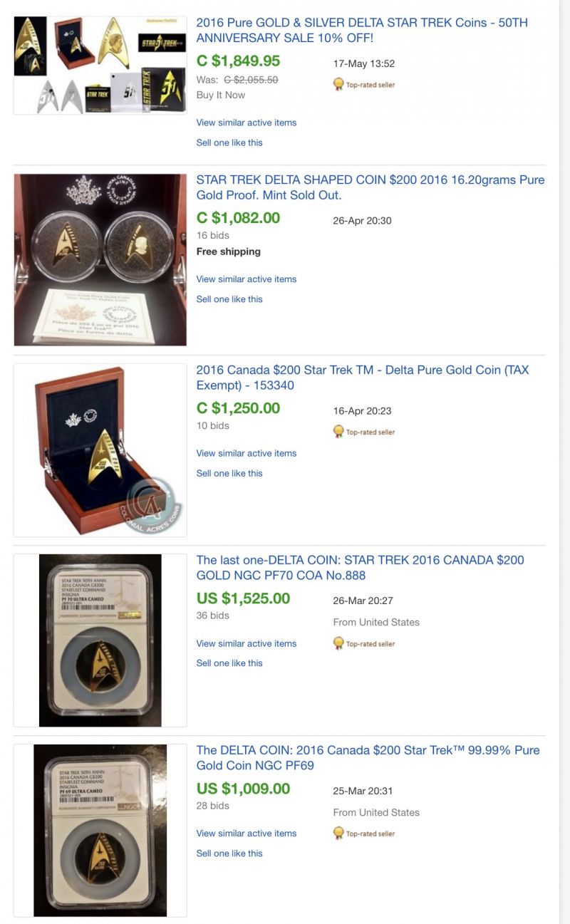The width and height of the screenshot is (570, 924).
Task: Select Sell one like this under C $1,250.00 listing
Action: (x=229, y=473)
